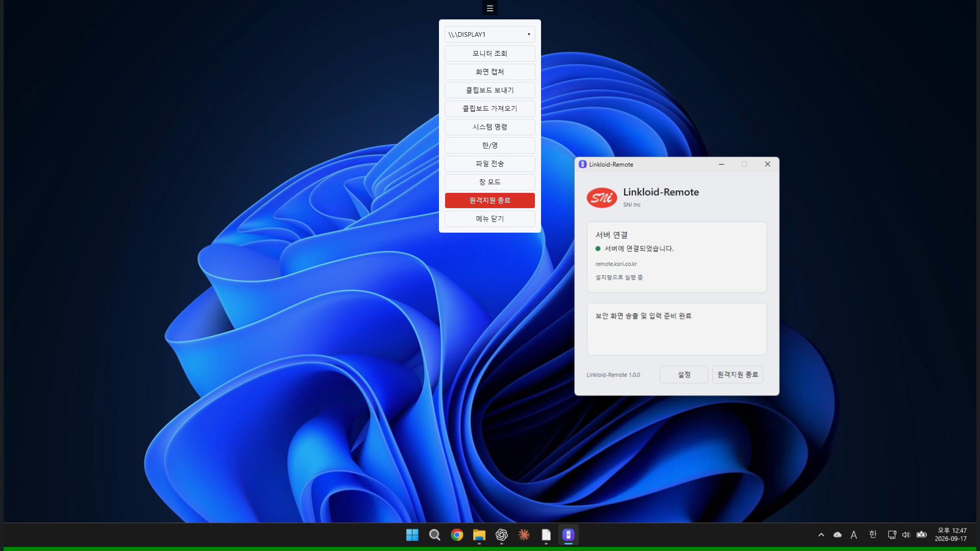
Task: Toggle the hamburger menu icon at top
Action: (489, 8)
